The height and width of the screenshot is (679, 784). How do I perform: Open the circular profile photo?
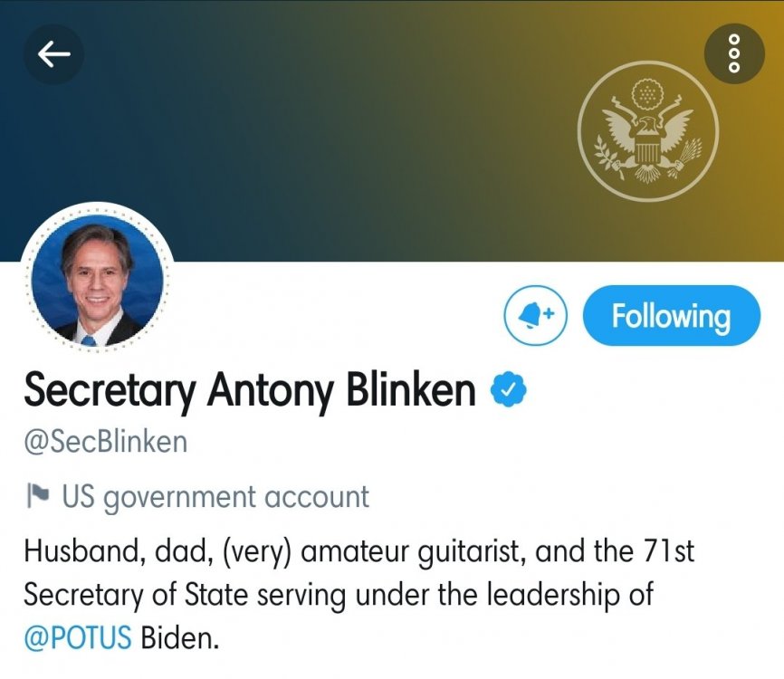coord(98,279)
